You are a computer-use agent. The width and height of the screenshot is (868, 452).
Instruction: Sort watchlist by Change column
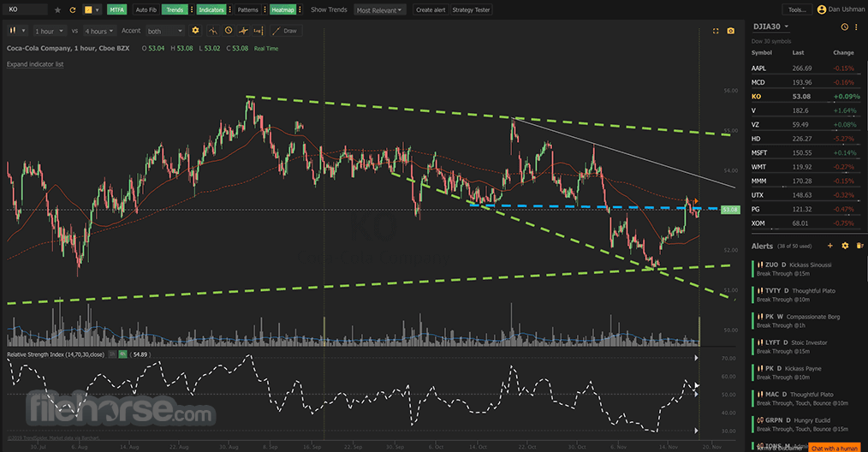click(843, 52)
